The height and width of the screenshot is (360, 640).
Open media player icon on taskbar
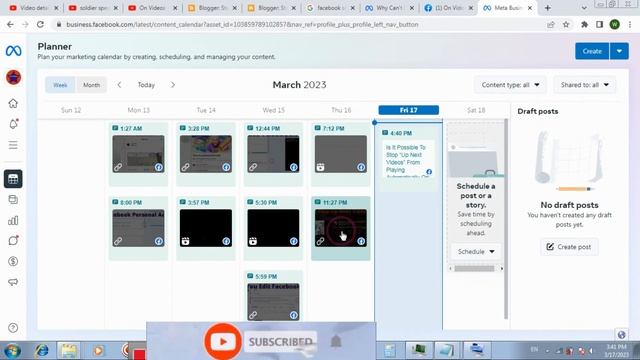[98, 351]
